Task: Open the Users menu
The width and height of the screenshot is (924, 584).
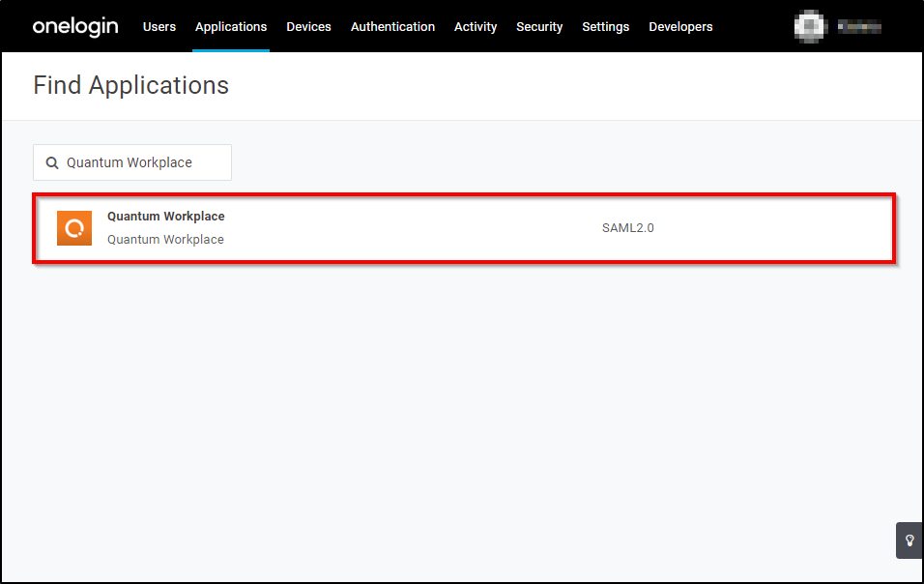Action: [x=159, y=26]
